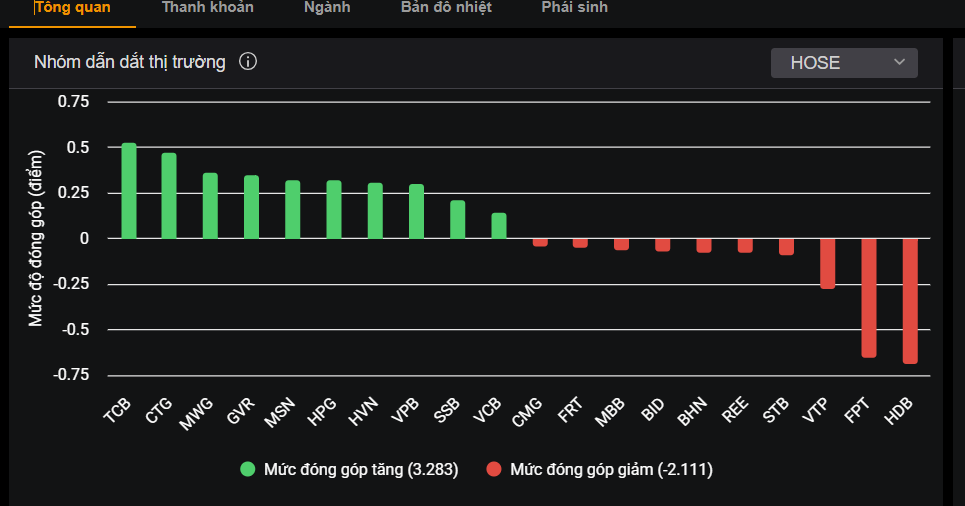
Task: Click the VCB ticker label on axis
Action: click(487, 412)
